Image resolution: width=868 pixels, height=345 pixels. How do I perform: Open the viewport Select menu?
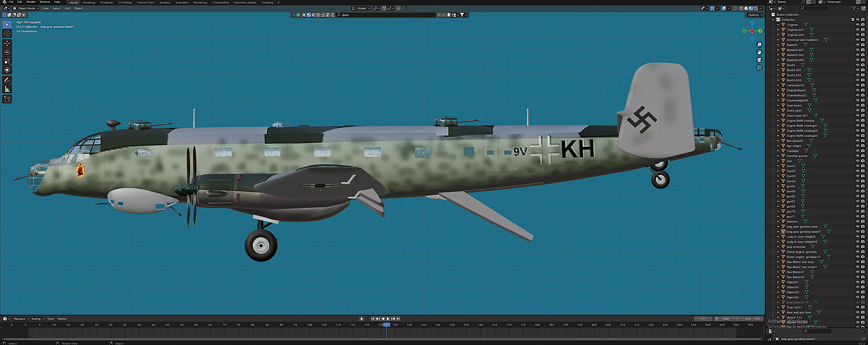pos(57,8)
